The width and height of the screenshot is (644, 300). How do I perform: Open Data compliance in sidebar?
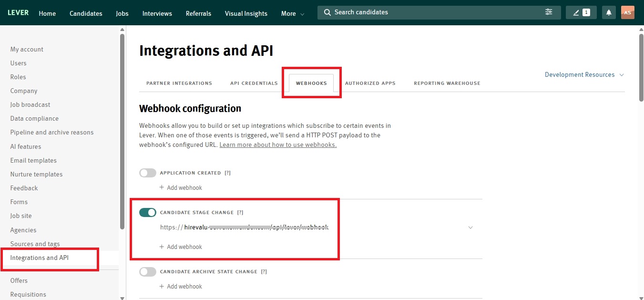point(34,118)
